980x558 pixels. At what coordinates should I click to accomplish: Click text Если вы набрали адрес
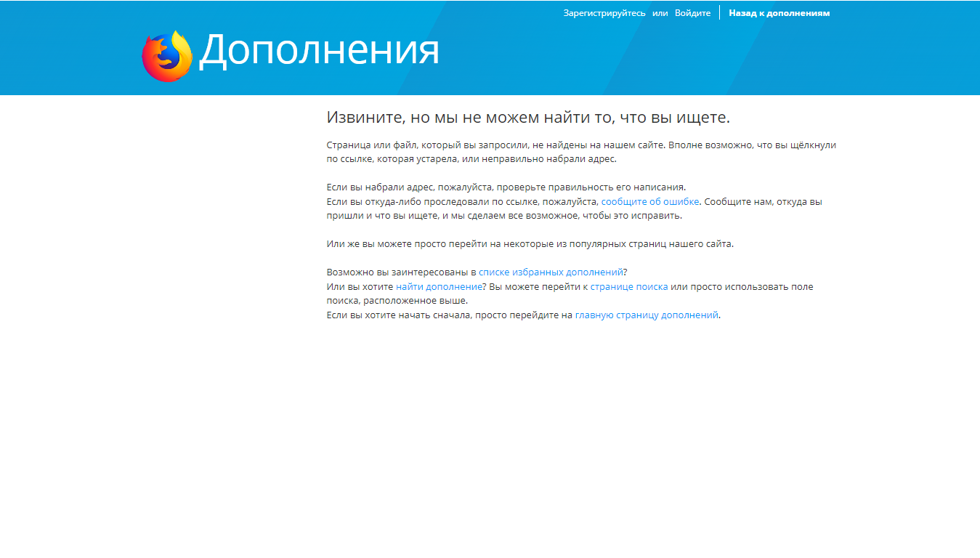tap(506, 187)
